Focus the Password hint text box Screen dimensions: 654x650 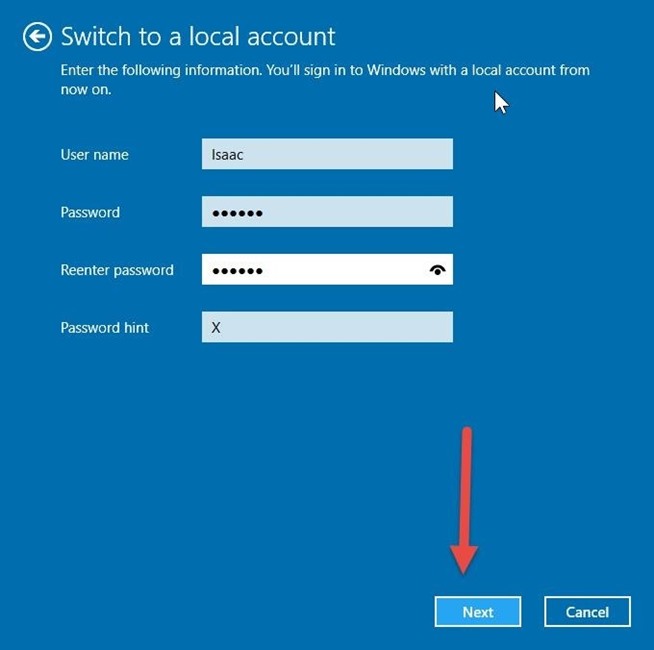(x=327, y=327)
